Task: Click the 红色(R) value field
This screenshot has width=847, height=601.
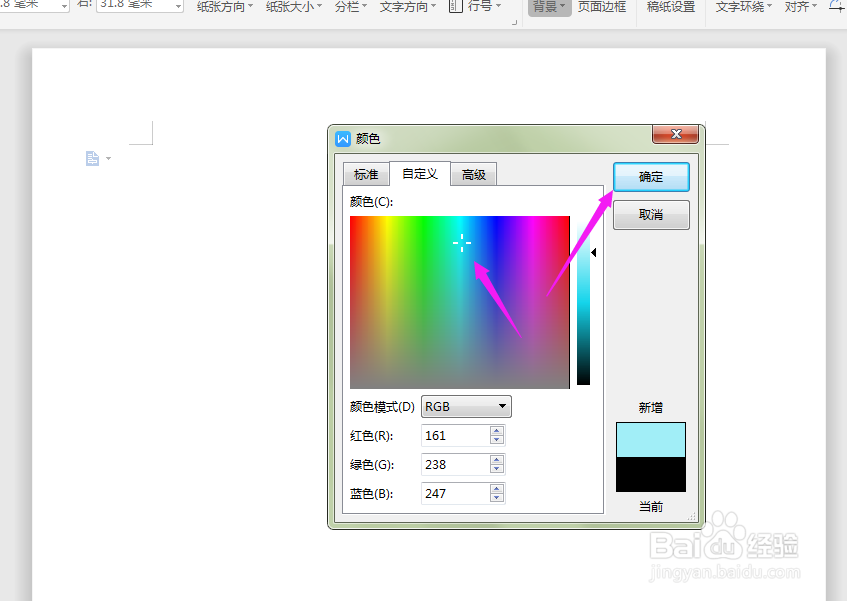Action: pos(455,435)
